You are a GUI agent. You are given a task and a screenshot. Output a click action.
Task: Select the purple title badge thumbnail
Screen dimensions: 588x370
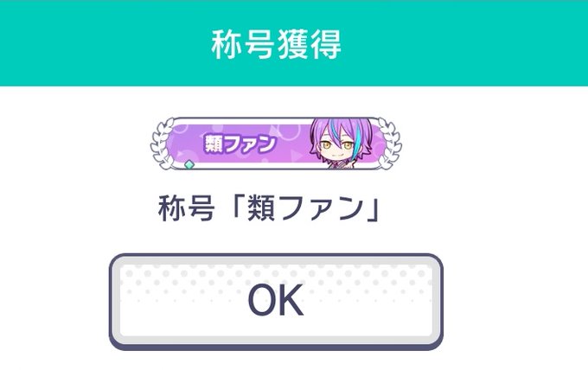point(276,144)
